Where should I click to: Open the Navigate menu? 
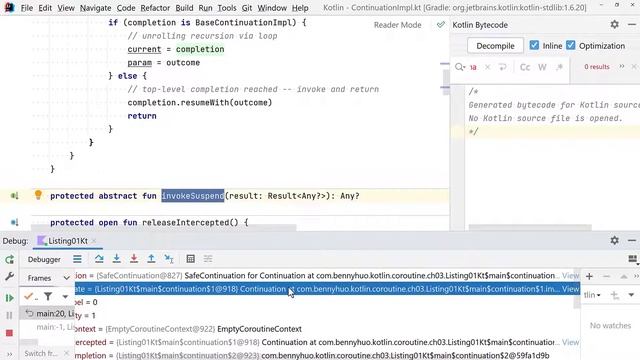[x=95, y=8]
